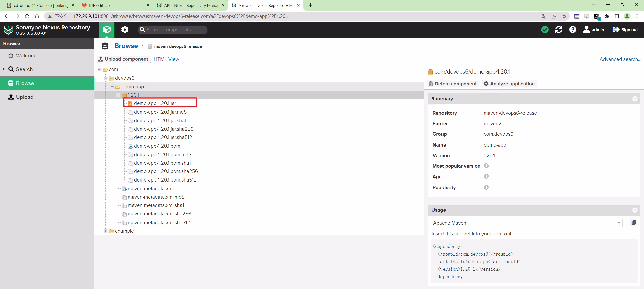644x289 pixels.
Task: Select demo-app-1.20.1.jar.sha1 file
Action: tap(160, 121)
